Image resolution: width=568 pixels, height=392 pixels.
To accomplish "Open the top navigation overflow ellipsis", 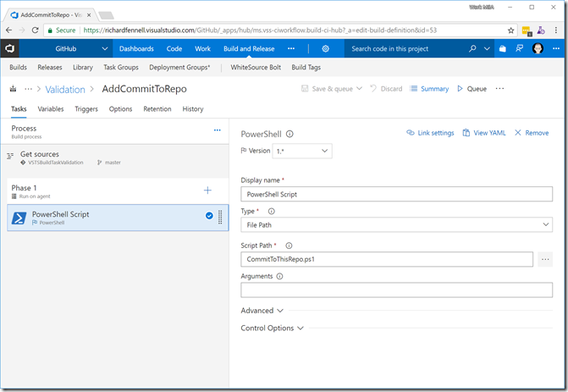I will coord(291,48).
